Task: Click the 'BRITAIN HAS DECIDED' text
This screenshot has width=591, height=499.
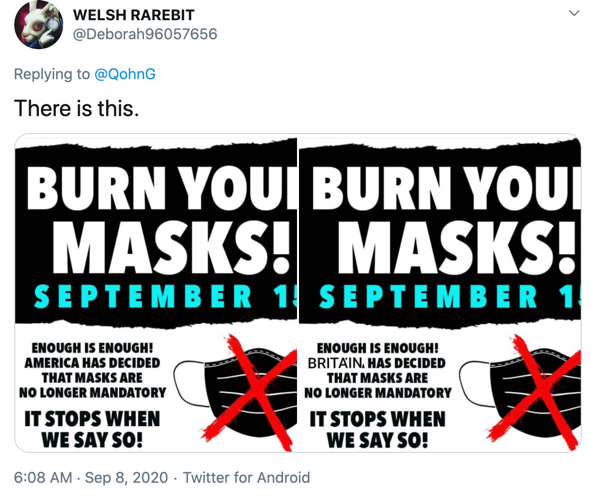Action: 377,363
